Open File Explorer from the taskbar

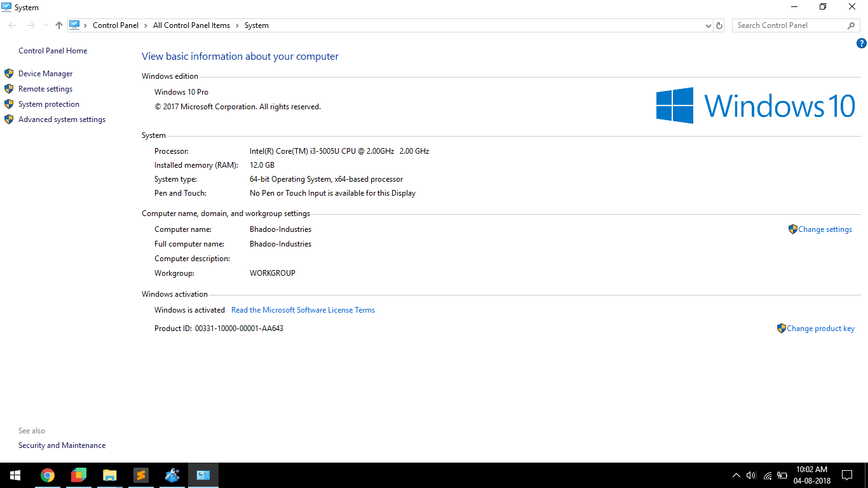110,475
